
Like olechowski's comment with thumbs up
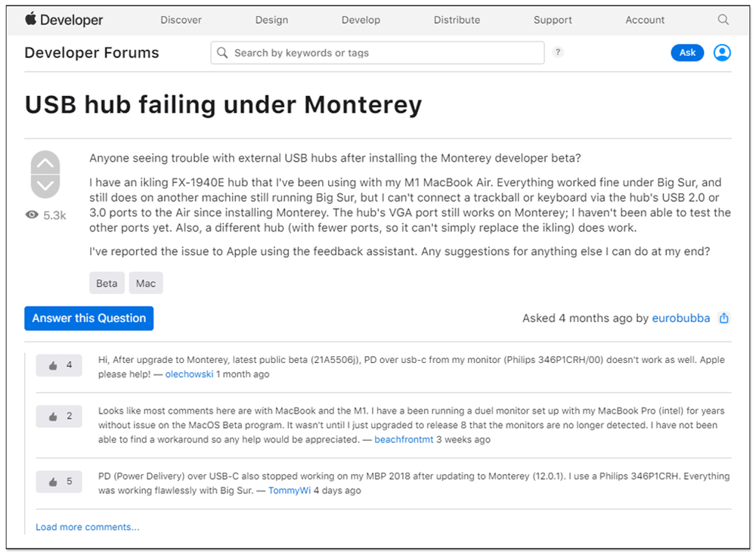coord(59,365)
